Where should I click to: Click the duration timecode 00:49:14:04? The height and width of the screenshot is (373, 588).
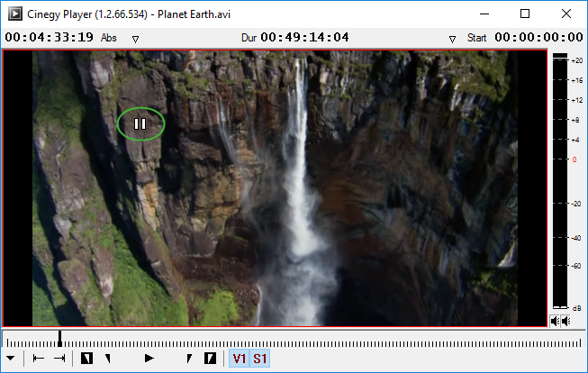pyautogui.click(x=304, y=37)
